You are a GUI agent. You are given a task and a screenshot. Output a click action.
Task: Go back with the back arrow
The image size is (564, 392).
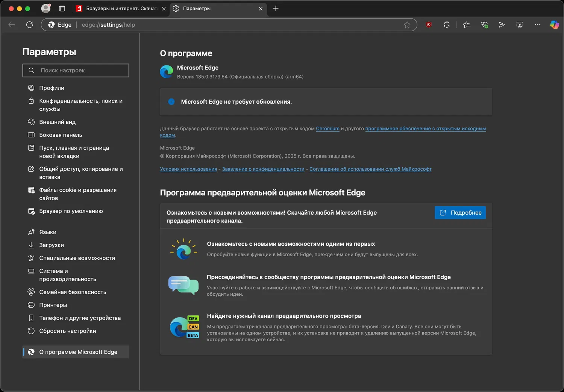coord(12,25)
